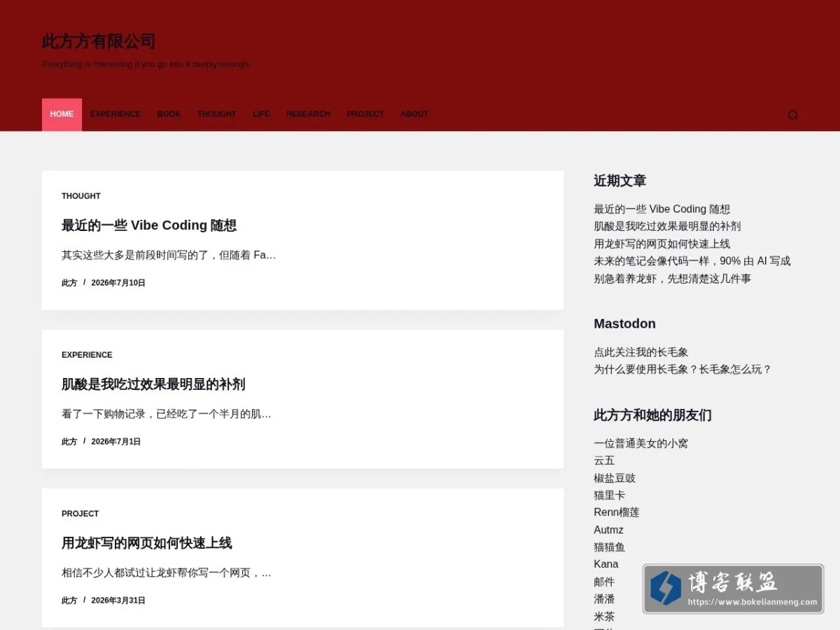Click the PROJECT category label on third post

80,514
